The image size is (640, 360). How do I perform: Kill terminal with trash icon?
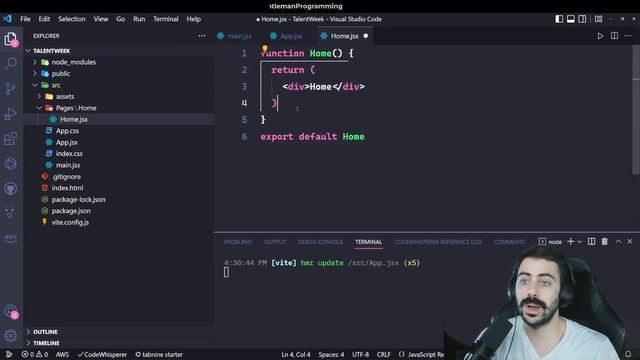tap(604, 242)
